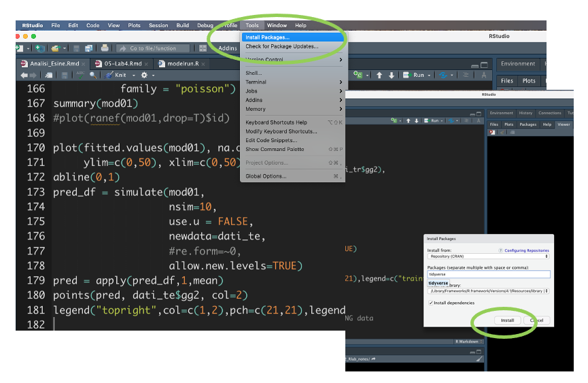Open the Install from repository dropdown
The width and height of the screenshot is (588, 383).
click(488, 256)
